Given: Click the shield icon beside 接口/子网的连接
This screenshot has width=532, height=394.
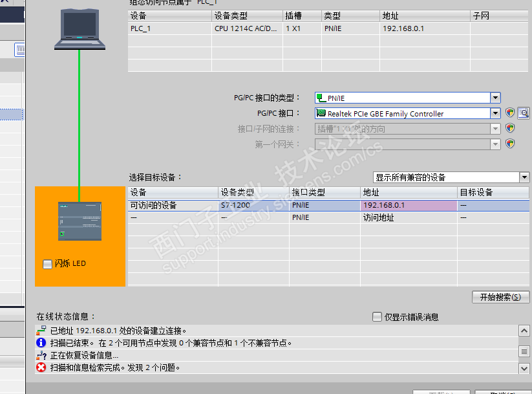Looking at the screenshot, I should coord(510,128).
